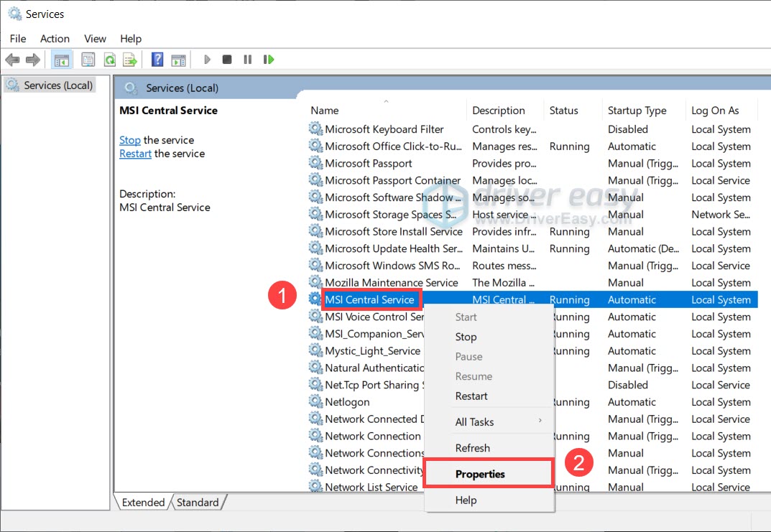Sort services by Name column header
The image size is (771, 532).
coord(325,111)
